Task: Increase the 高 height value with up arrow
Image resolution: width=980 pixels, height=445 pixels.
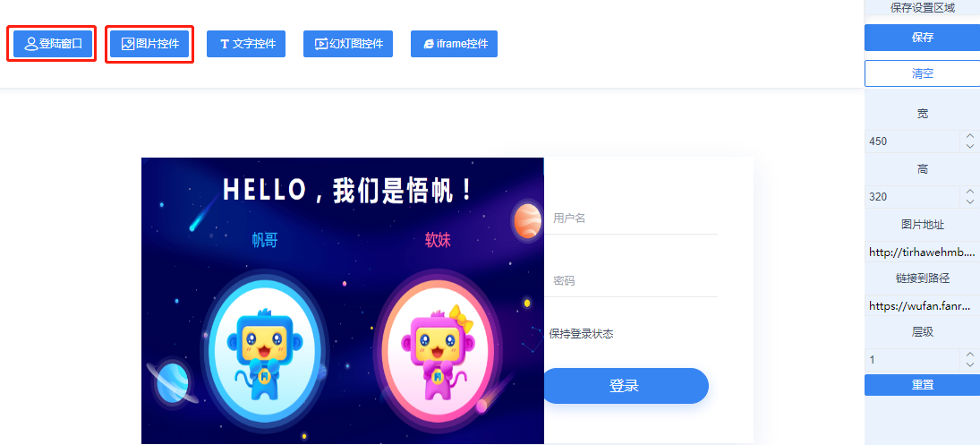Action: pos(970,192)
